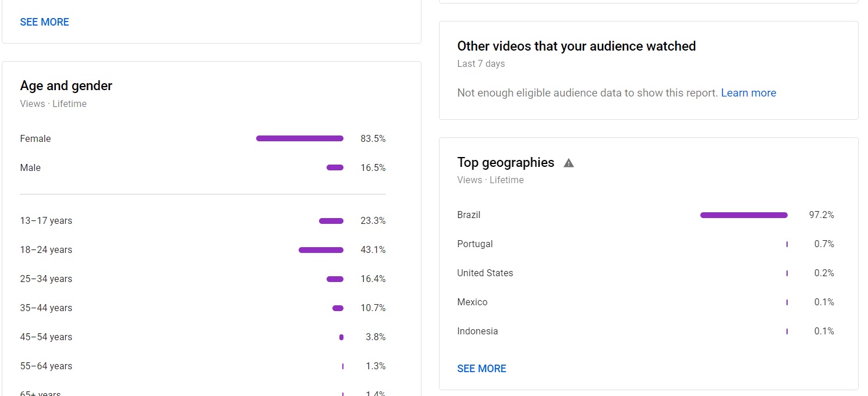The image size is (868, 396).
Task: Select the United States row label
Action: coord(485,273)
